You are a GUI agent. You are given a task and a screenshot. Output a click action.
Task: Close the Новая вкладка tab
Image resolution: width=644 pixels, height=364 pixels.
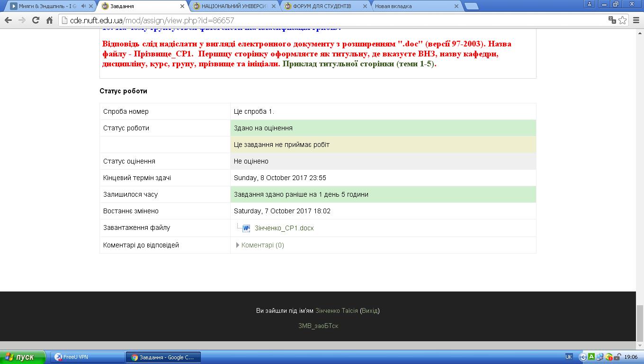[x=456, y=6]
